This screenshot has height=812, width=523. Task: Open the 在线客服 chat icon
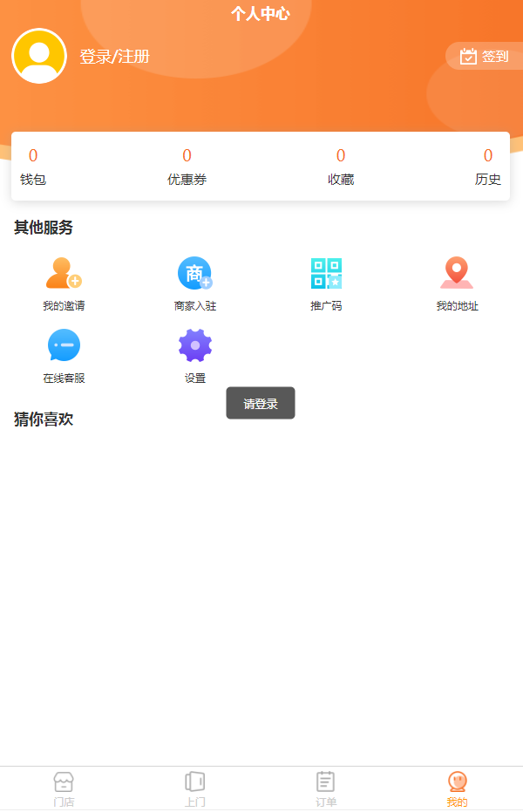tap(64, 346)
